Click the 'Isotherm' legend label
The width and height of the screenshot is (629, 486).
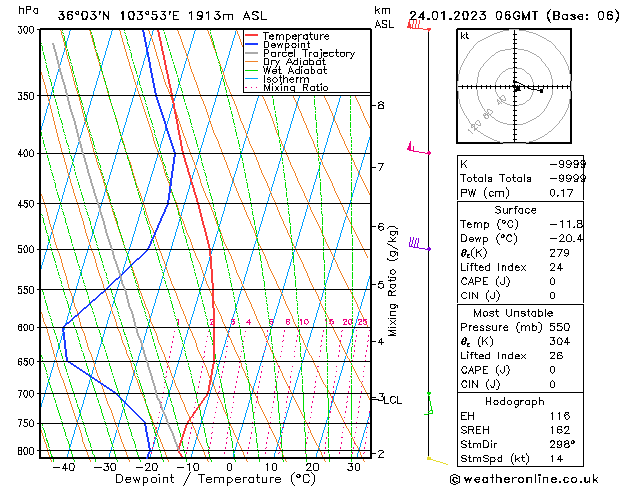pos(286,79)
